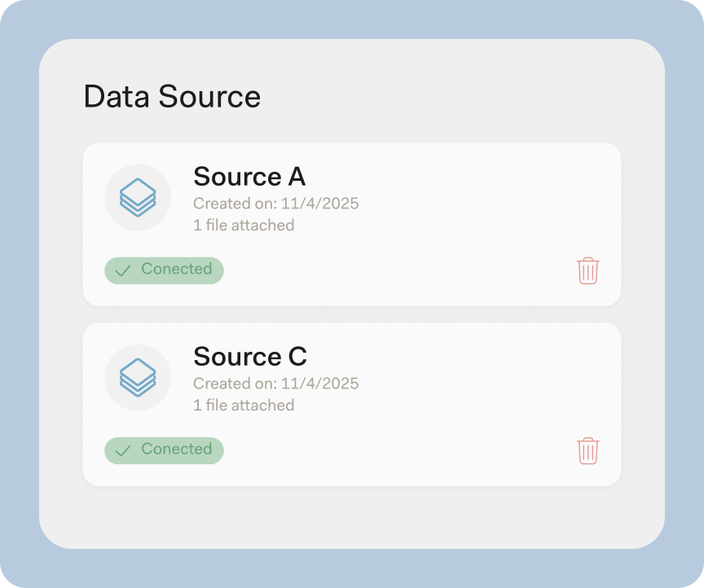Click Conected label text in Source A
The height and width of the screenshot is (588, 704).
[x=177, y=269]
